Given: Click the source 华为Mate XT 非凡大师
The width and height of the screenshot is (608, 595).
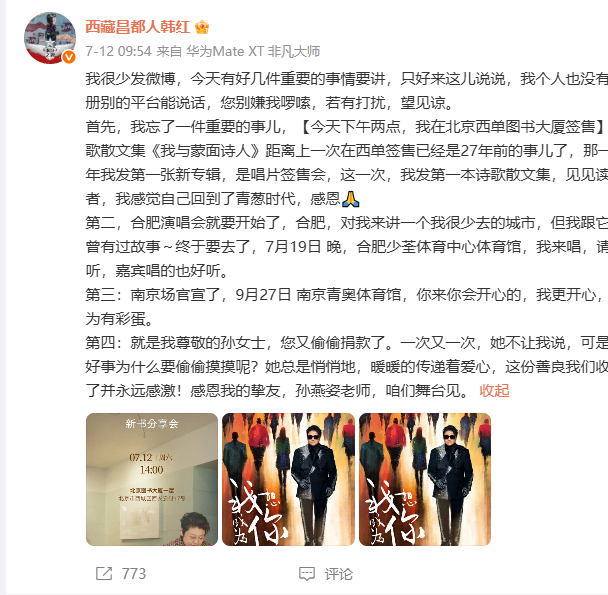Looking at the screenshot, I should 253,51.
